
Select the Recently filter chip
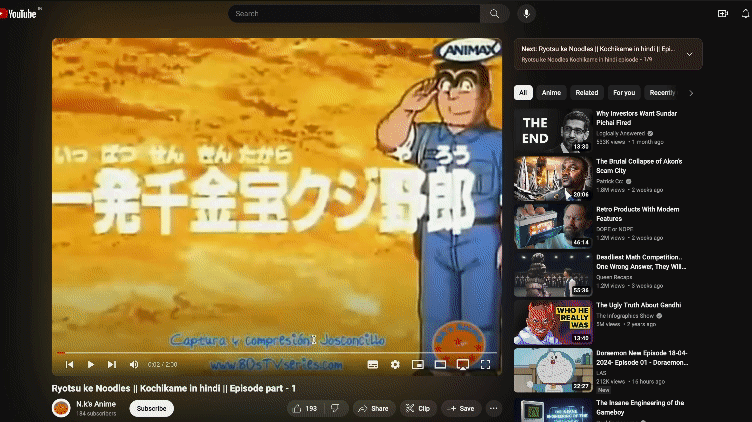(662, 93)
